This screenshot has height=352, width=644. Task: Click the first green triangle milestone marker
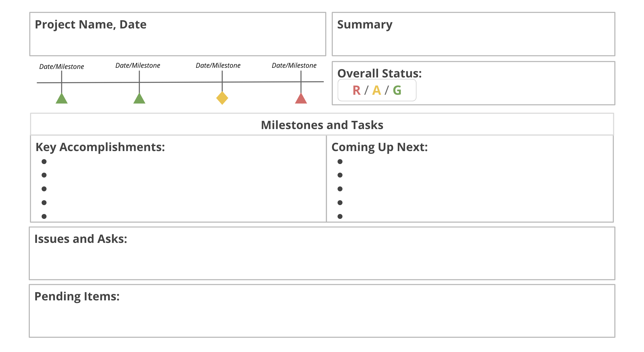click(62, 99)
